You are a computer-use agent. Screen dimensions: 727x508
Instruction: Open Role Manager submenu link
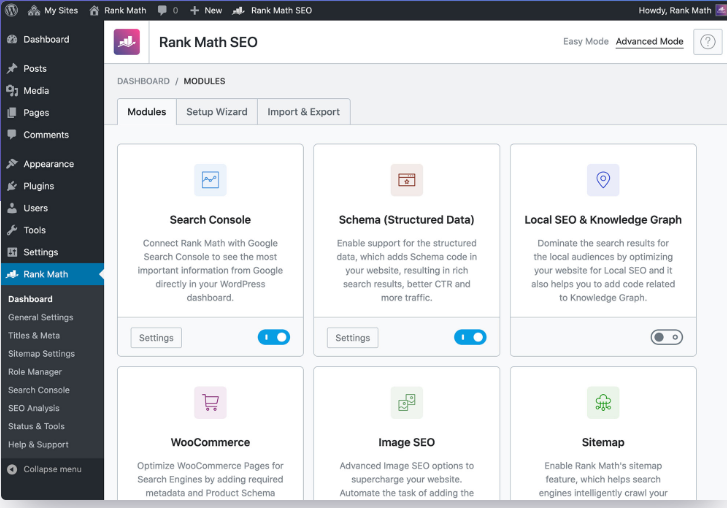35,372
